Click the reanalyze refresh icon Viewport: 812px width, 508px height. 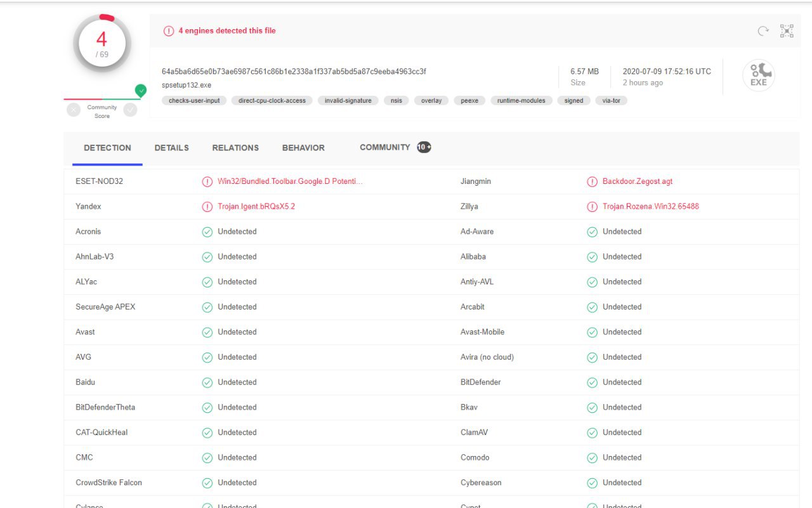point(763,31)
